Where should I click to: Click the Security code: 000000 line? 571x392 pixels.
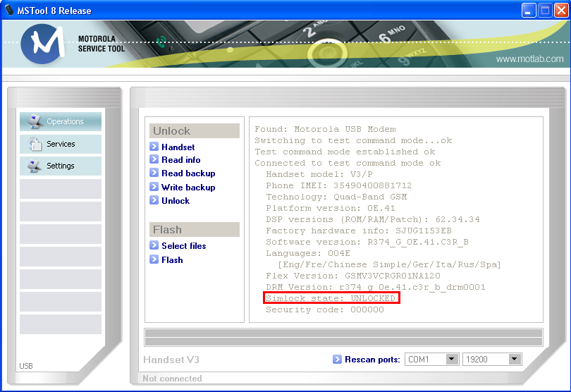point(325,310)
